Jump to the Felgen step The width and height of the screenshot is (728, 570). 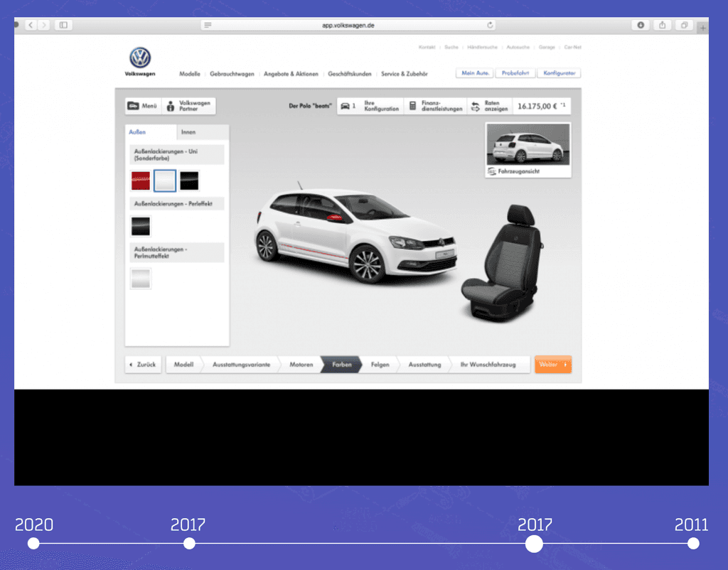click(380, 365)
